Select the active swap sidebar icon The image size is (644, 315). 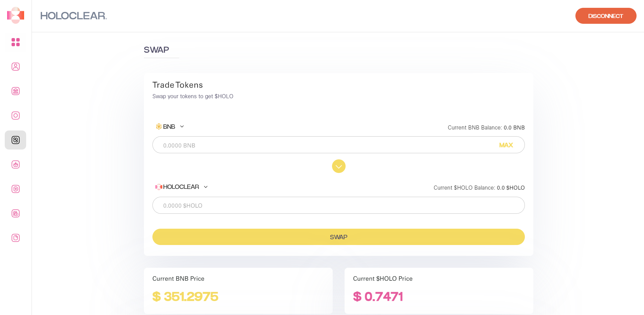(16, 140)
